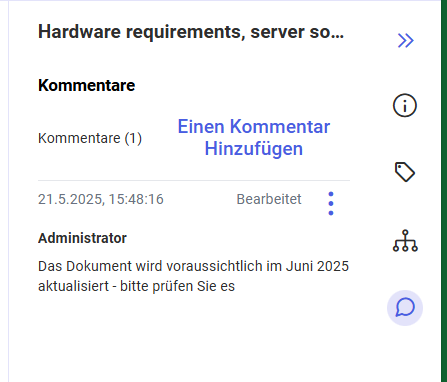Click the word Hinzufügen in the blue link
This screenshot has height=382, width=447.
pos(254,148)
